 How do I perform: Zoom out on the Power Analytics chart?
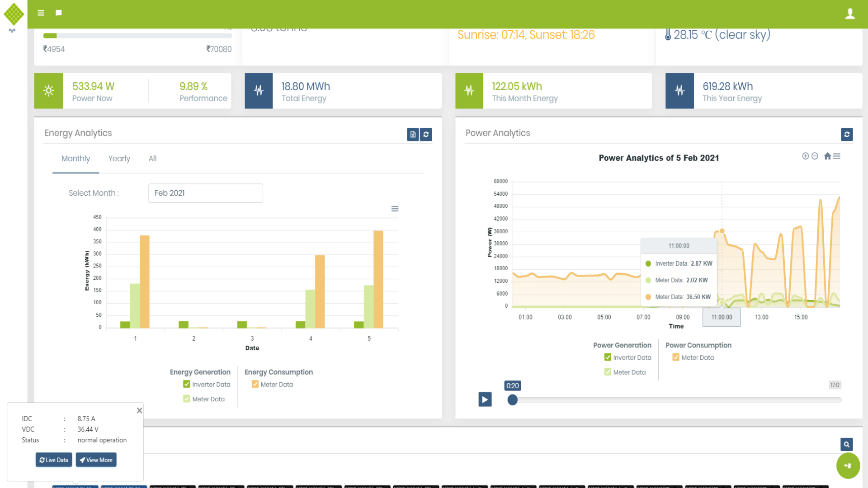pyautogui.click(x=815, y=156)
